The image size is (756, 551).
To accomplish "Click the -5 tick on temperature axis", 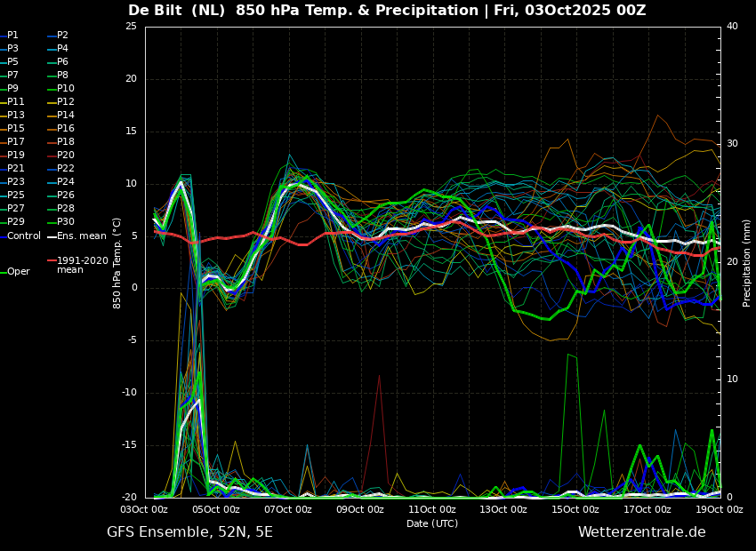I will point(133,340).
